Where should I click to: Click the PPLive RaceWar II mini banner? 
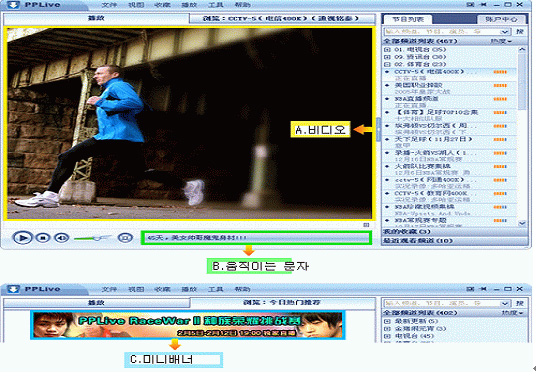[x=188, y=325]
